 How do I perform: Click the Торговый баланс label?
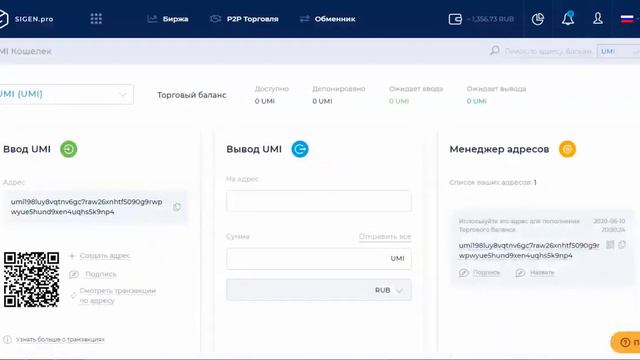coord(192,95)
